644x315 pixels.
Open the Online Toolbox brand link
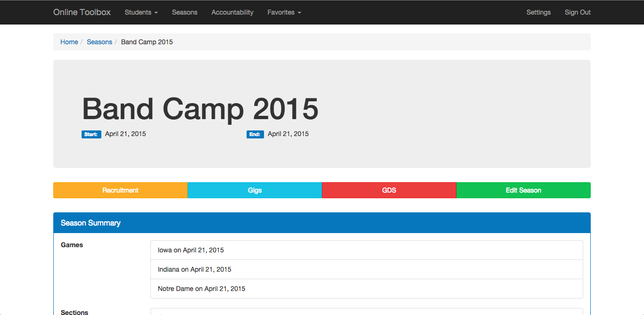[x=82, y=12]
